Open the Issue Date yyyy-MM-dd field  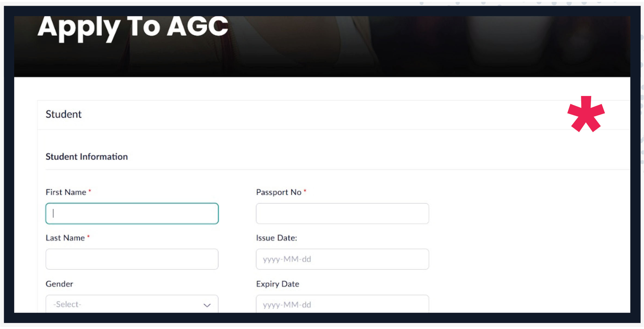pos(342,259)
